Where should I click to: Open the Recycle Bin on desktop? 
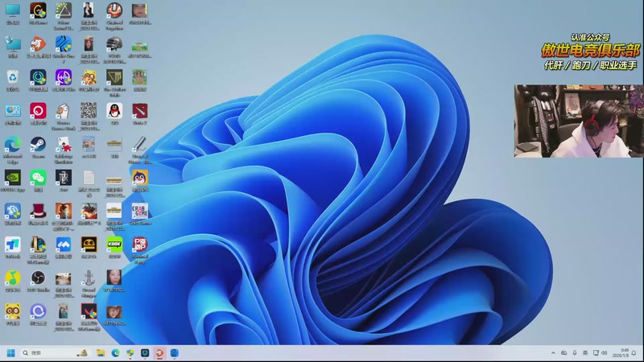pos(13,77)
